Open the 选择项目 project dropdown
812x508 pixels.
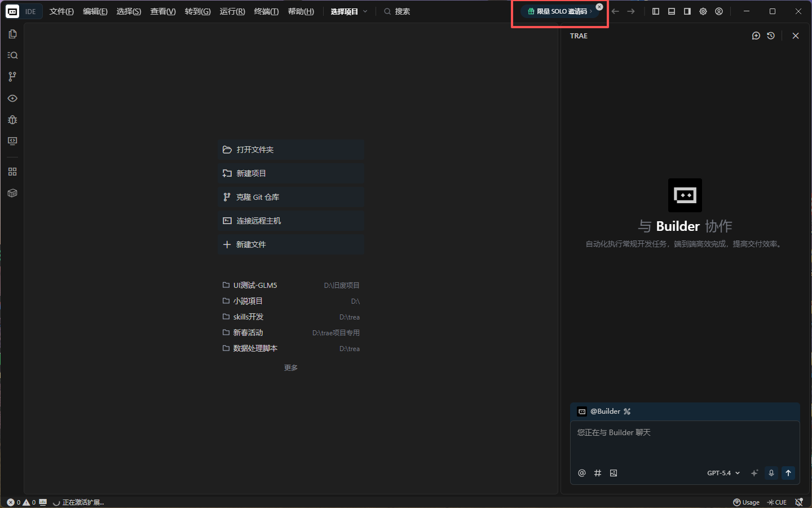point(349,11)
